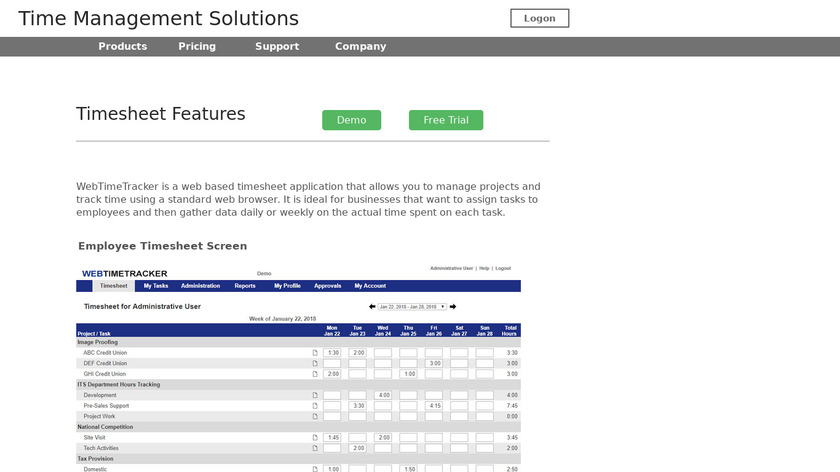The height and width of the screenshot is (472, 840).
Task: Click the Mon Jan 22 column header
Action: pyautogui.click(x=332, y=331)
